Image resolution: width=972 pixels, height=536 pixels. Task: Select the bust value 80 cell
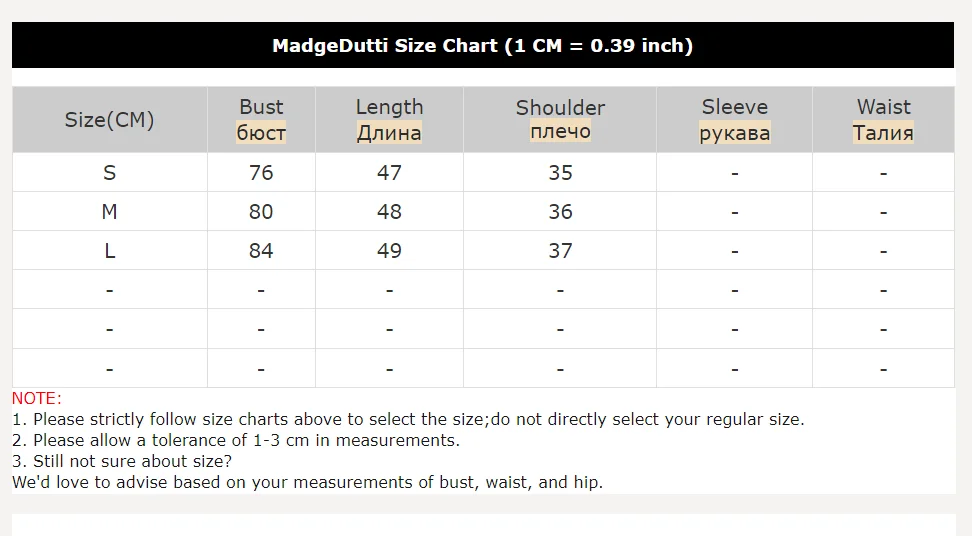coord(261,212)
